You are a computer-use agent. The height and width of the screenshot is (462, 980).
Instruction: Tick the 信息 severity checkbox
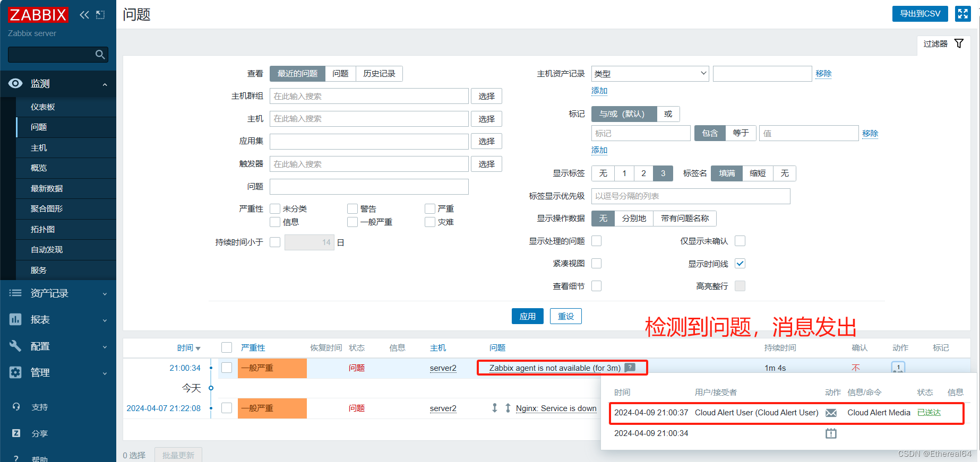(x=275, y=222)
